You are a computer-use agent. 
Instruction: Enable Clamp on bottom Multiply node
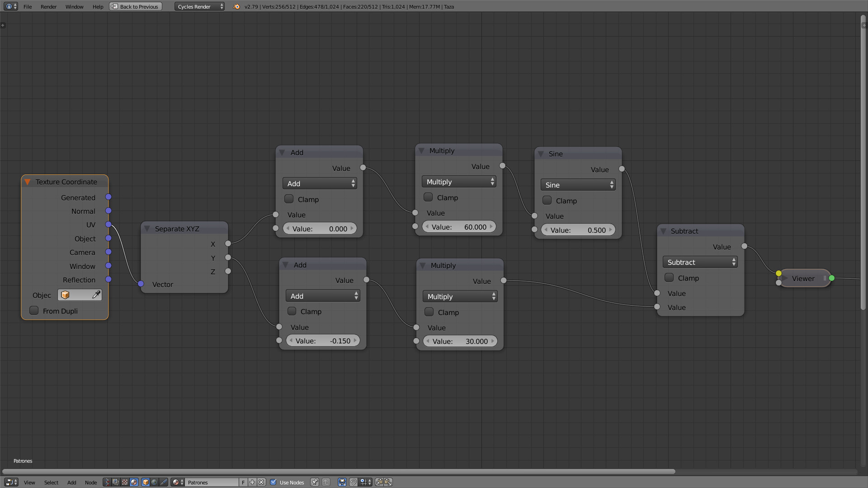pos(429,312)
